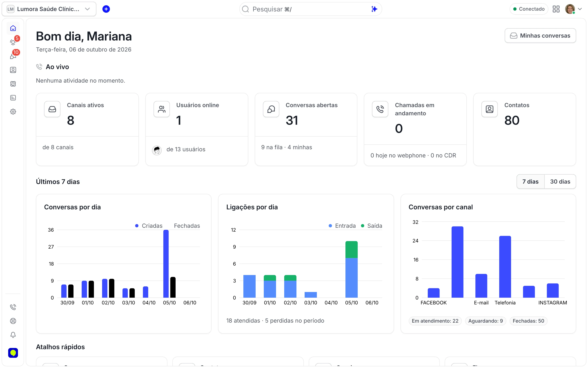Viewport: 588px width, 368px height.
Task: Click '0 hoje no webphone · 0 no CDR'
Action: (413, 156)
